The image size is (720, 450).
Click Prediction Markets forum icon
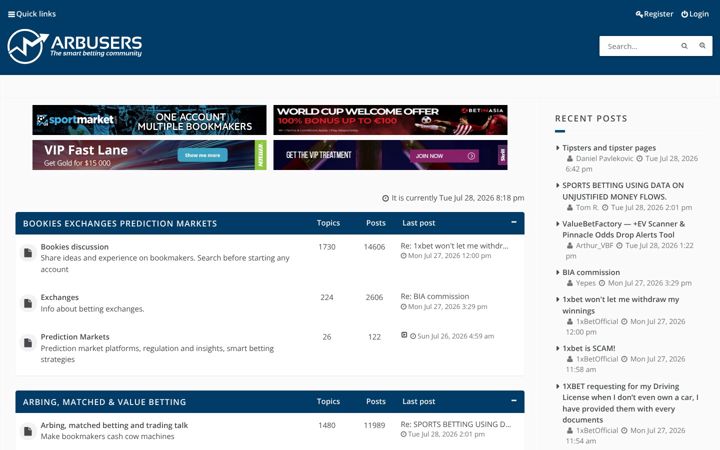click(x=28, y=343)
